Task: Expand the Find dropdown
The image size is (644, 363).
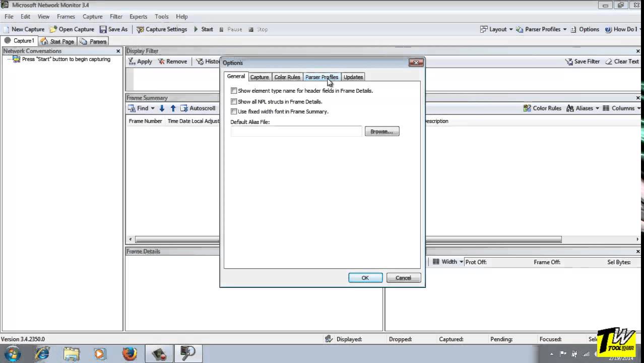Action: coord(141,108)
